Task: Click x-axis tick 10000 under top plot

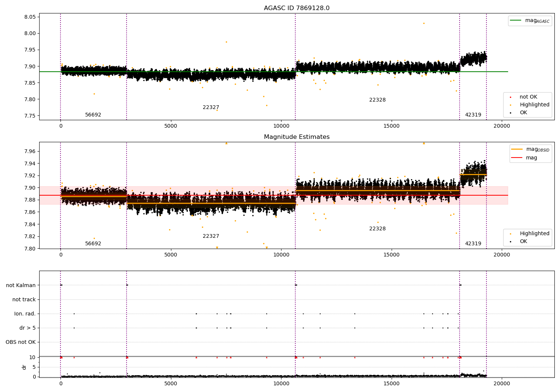Action: tap(281, 126)
